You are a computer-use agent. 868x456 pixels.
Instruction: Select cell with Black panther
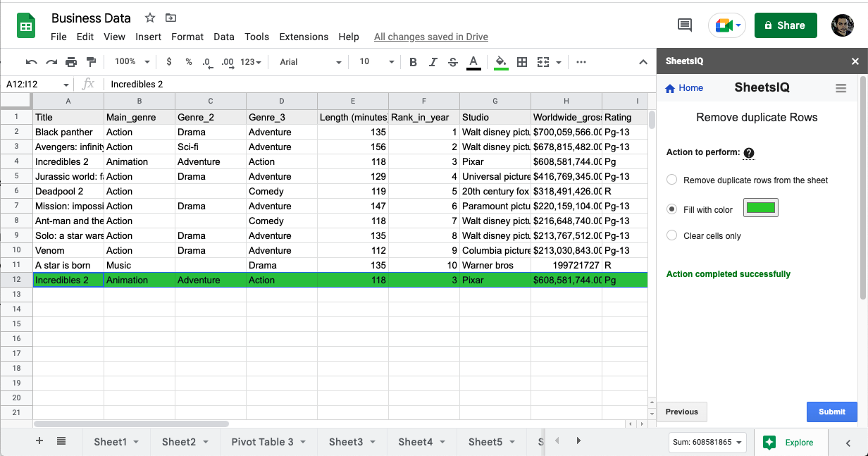tap(68, 132)
